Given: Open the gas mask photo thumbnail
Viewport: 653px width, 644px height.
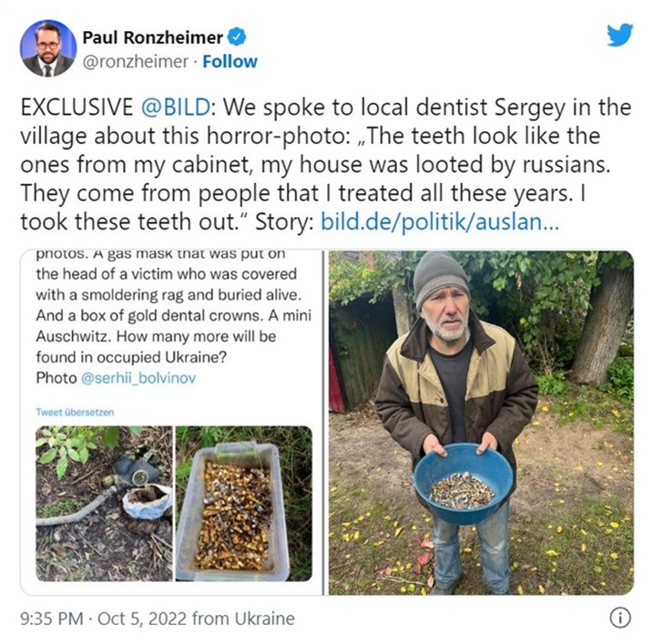Looking at the screenshot, I should click(x=104, y=503).
